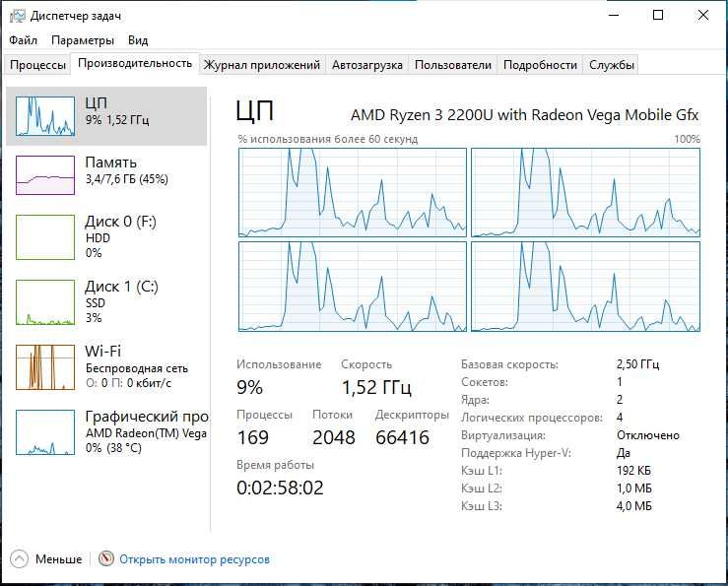Switch to the Автозагрузка tab
Image resolution: width=728 pixels, height=586 pixels.
(x=366, y=65)
